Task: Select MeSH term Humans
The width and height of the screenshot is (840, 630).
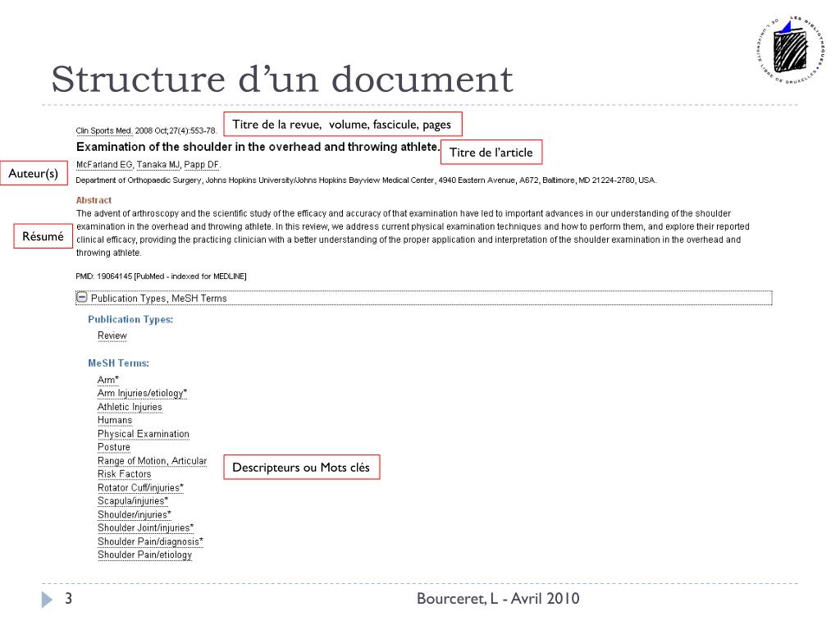Action: click(115, 420)
